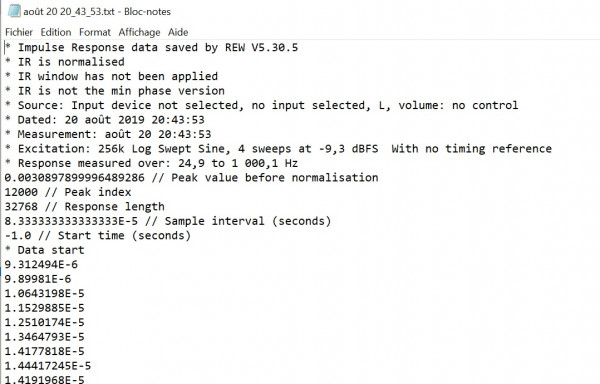Place cursor on 'IR is normalised' line

point(65,62)
